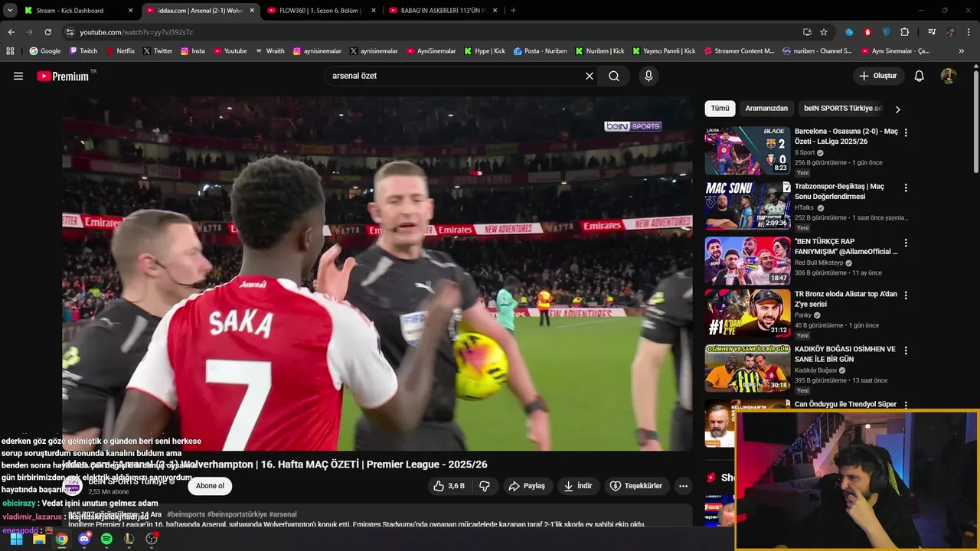Reload the page in the browser
Viewport: 980px width, 551px height.
(x=47, y=32)
